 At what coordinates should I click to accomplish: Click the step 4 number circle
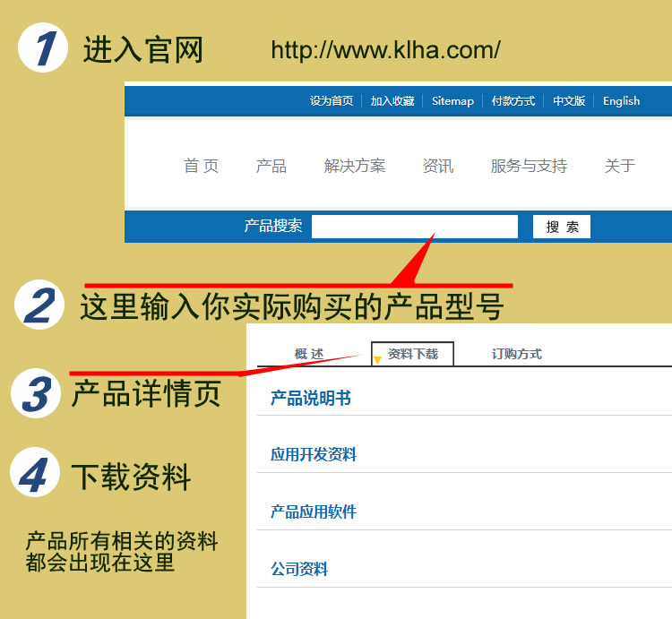tap(35, 472)
